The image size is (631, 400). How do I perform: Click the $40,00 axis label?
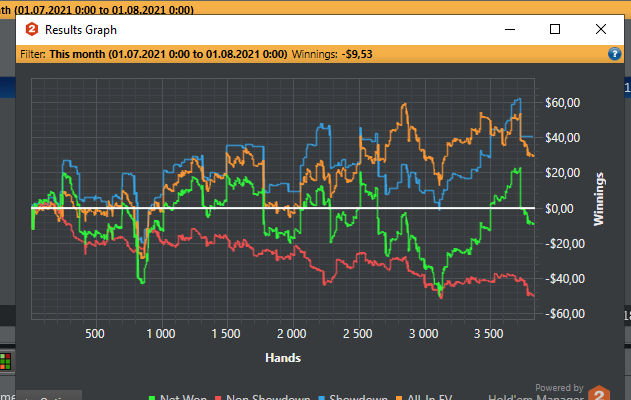[x=563, y=138]
